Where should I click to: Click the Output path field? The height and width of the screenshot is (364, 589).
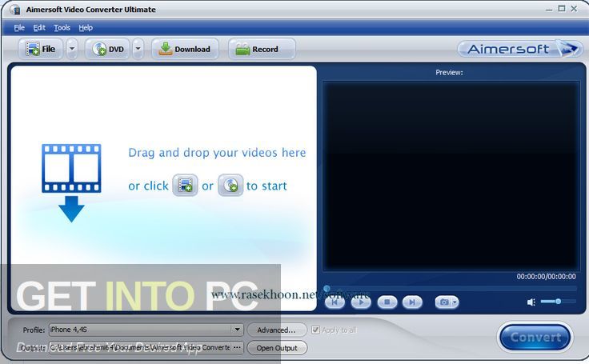(140, 347)
